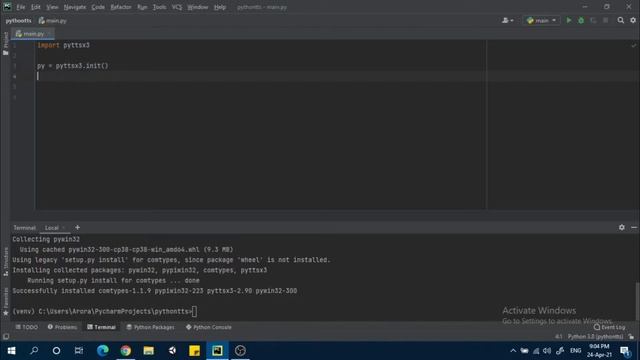Hide the terminal panel with minus icon
This screenshot has width=640, height=360.
(x=634, y=227)
